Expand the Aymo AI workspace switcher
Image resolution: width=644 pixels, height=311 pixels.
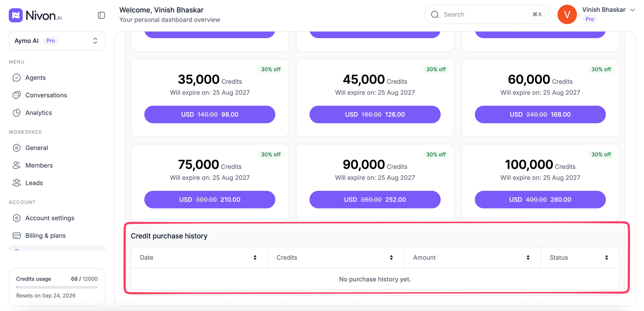tap(57, 41)
